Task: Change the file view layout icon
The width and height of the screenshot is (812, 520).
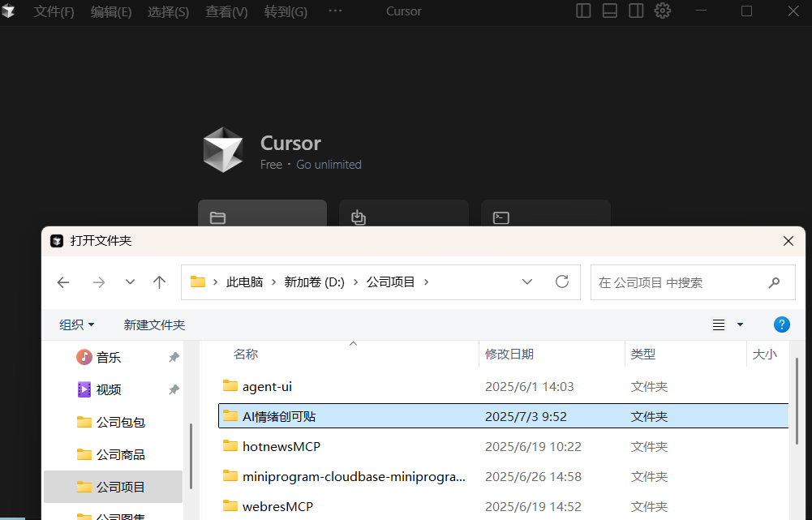Action: 718,324
